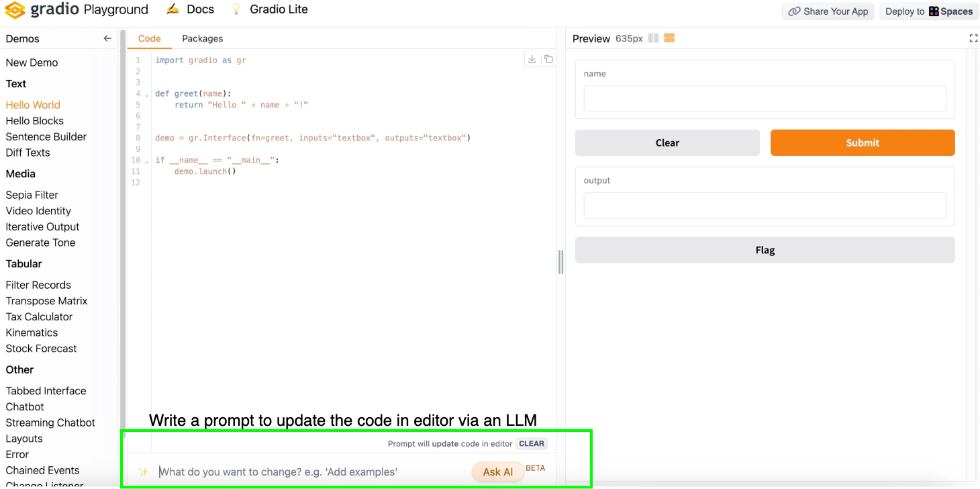Grab the editor-preview divider handle
This screenshot has width=980, height=489.
[560, 262]
